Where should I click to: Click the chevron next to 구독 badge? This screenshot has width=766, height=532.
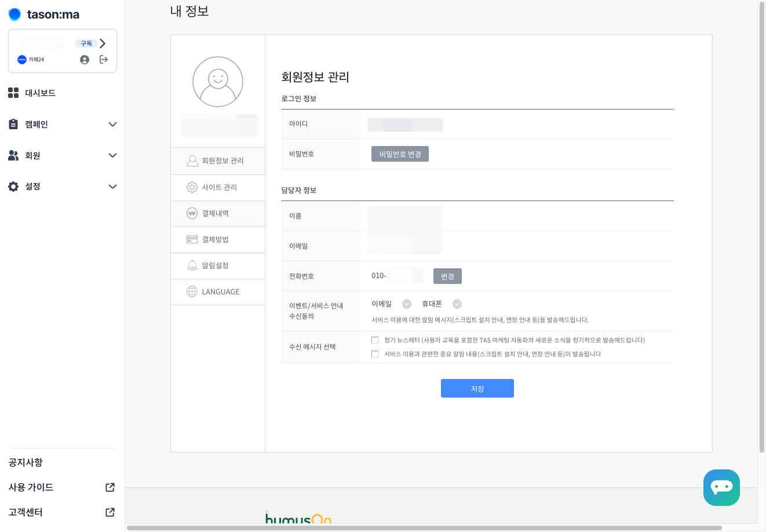(103, 43)
